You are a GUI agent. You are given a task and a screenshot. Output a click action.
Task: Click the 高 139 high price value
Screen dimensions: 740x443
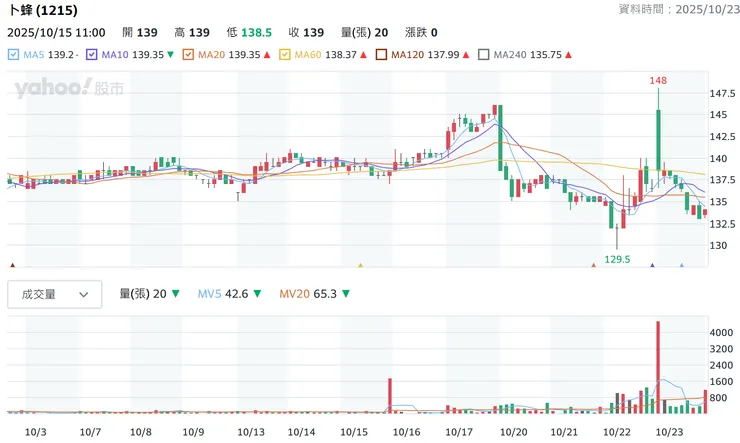click(x=192, y=33)
